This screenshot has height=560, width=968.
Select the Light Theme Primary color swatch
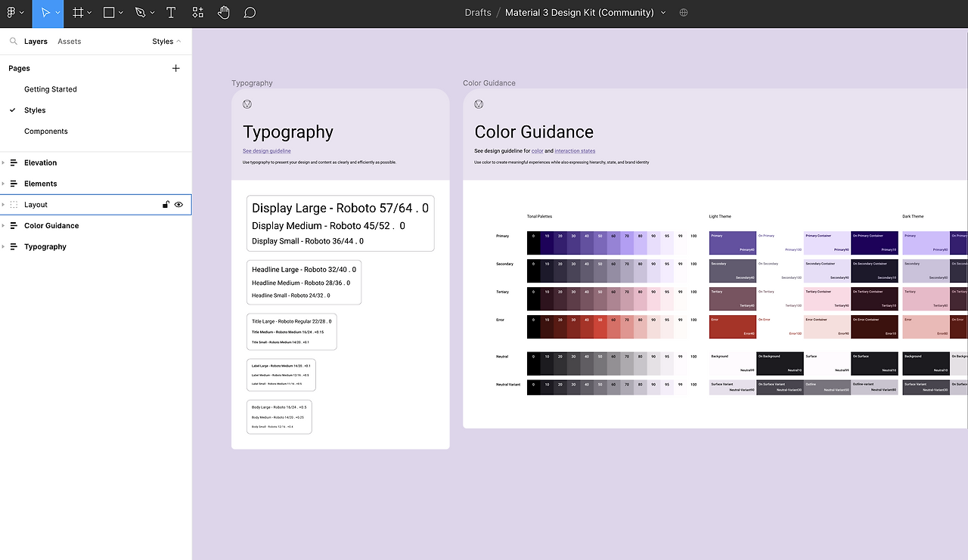pos(733,243)
